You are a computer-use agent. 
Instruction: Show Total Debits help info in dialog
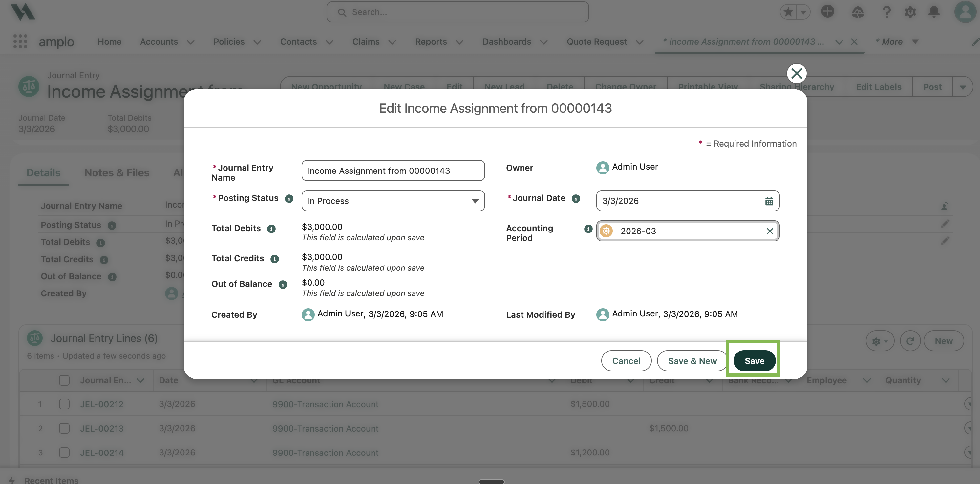271,229
